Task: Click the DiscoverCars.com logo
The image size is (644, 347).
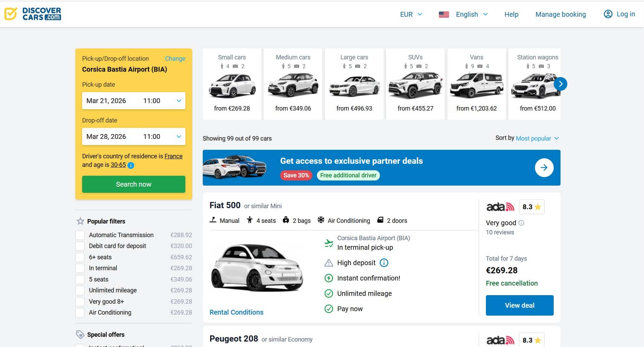Action: point(33,14)
